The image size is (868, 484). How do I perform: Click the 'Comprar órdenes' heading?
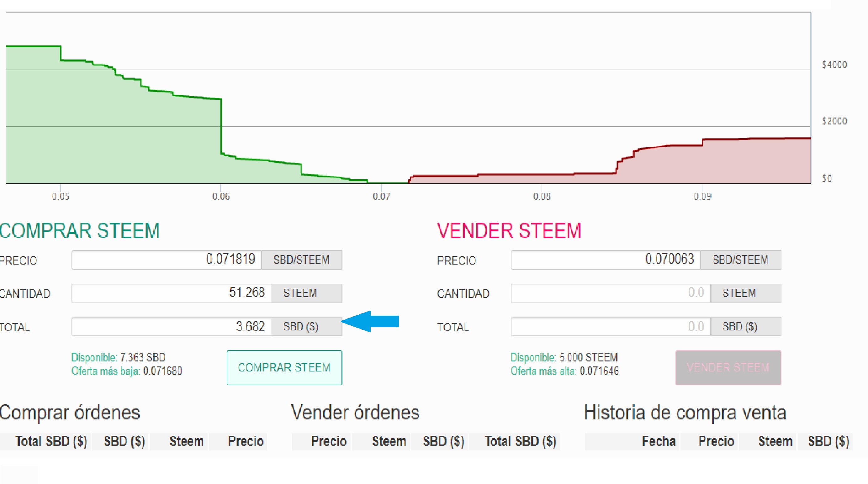(70, 413)
